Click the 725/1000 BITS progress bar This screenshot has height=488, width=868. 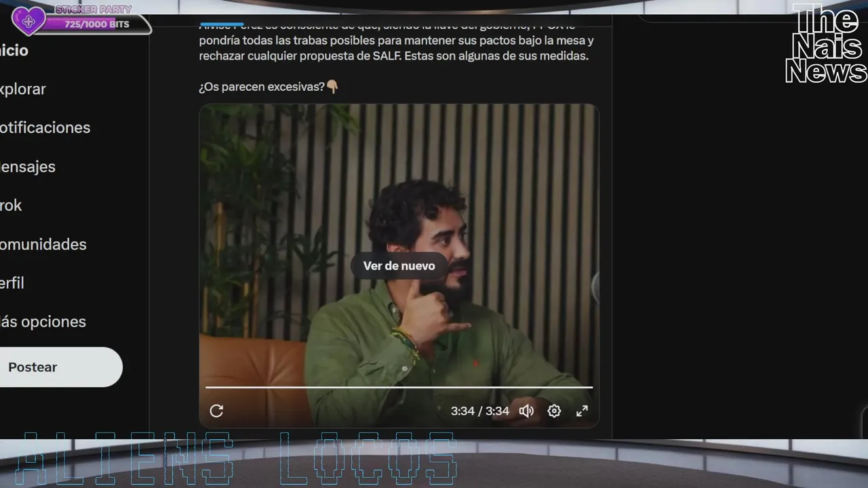(x=98, y=24)
